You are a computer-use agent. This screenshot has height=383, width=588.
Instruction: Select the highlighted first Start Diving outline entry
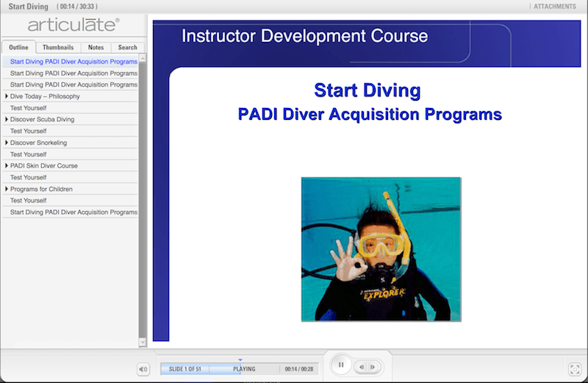coord(70,62)
